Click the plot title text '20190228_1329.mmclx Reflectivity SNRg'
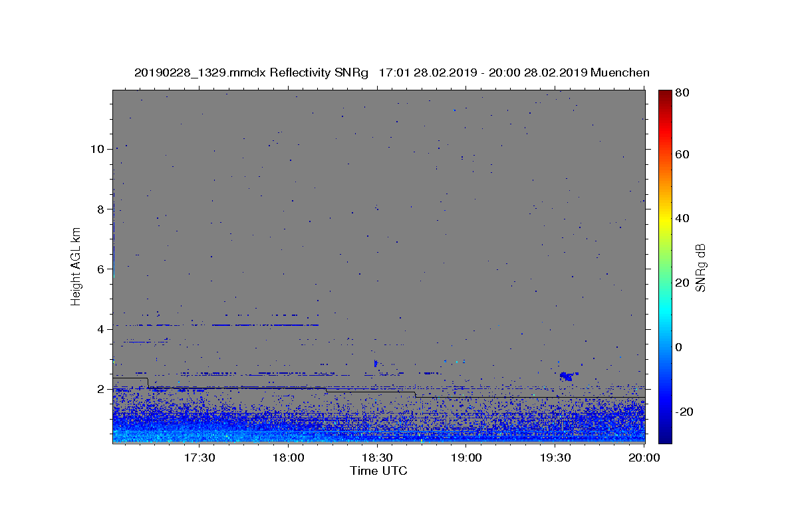The image size is (798, 532). [x=251, y=72]
